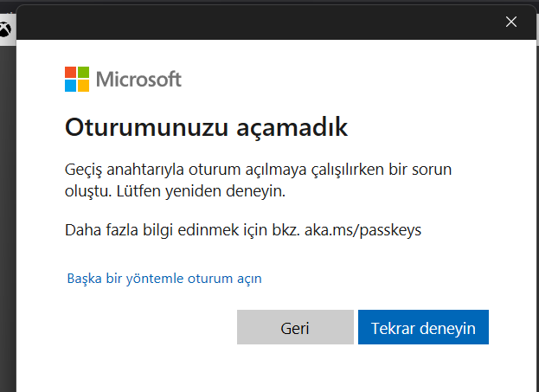Click the green square of Microsoft logo

(84, 73)
